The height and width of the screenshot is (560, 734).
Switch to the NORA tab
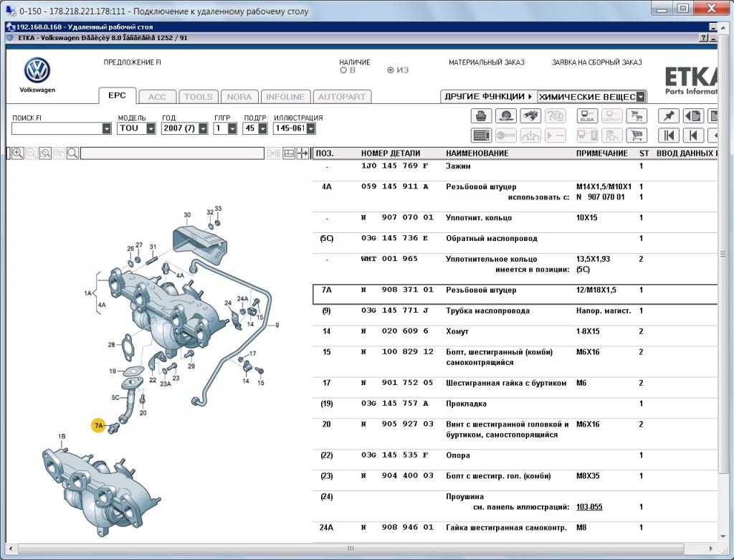[x=239, y=97]
